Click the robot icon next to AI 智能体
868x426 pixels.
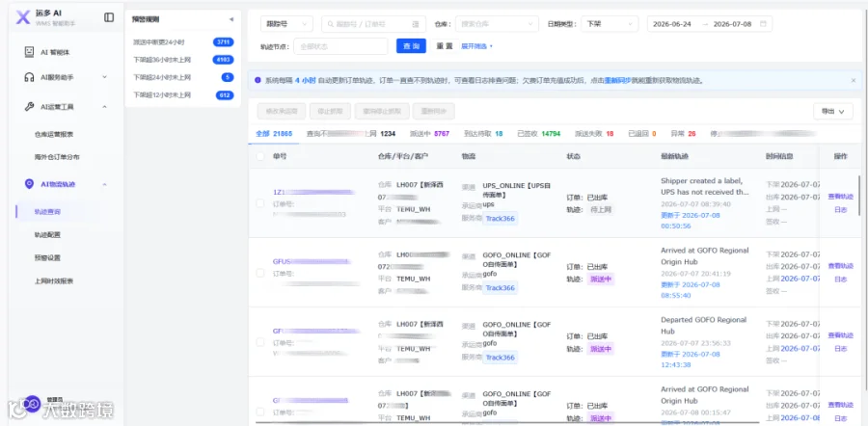(29, 52)
